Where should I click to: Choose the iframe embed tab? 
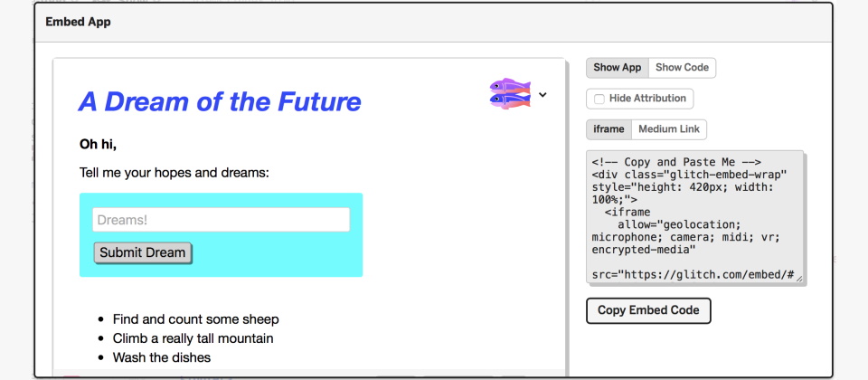pos(609,129)
